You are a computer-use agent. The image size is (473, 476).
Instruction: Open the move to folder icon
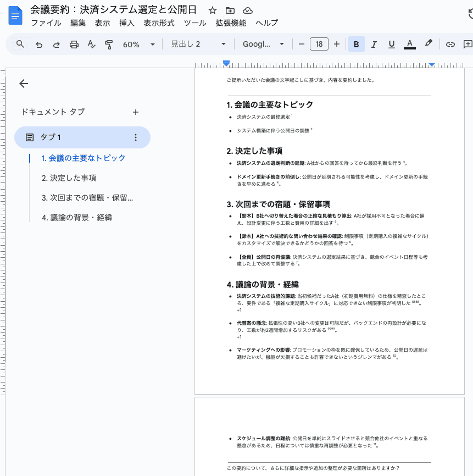pyautogui.click(x=230, y=10)
